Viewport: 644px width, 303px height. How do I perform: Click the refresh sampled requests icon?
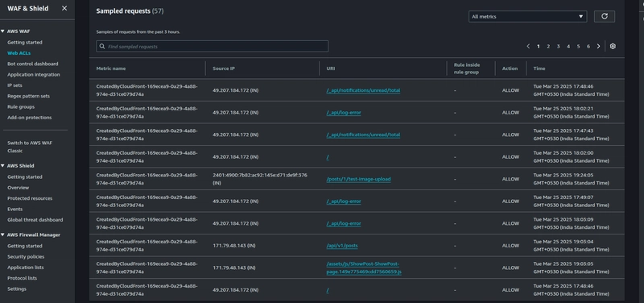(605, 16)
